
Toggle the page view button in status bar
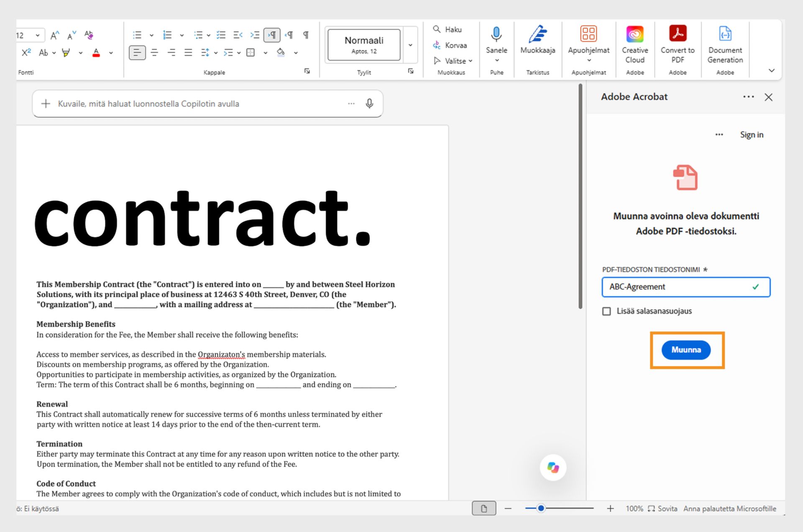pos(484,509)
